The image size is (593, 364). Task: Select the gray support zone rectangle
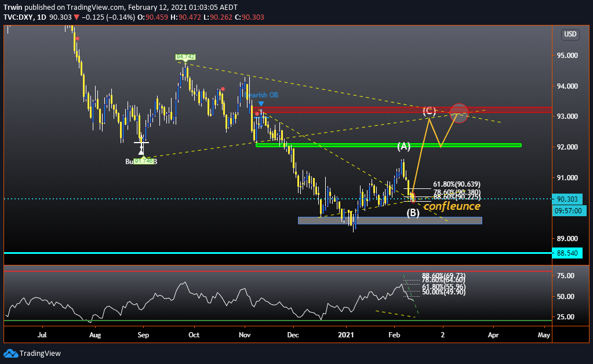390,220
